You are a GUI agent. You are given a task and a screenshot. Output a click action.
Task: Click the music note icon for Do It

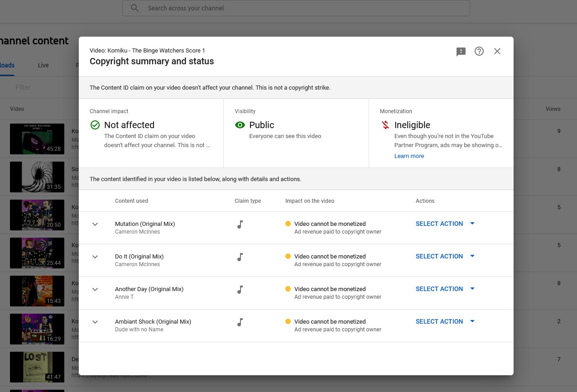point(240,257)
